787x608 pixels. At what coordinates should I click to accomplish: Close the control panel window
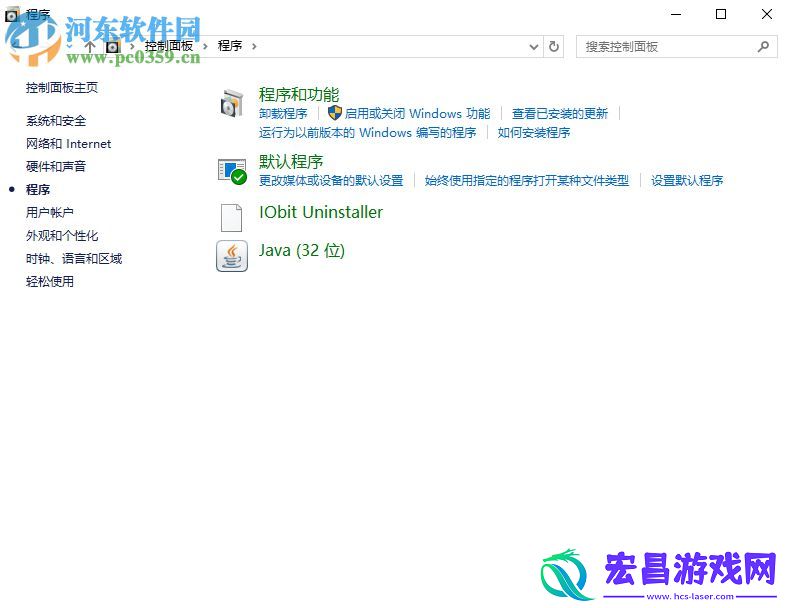pyautogui.click(x=766, y=14)
